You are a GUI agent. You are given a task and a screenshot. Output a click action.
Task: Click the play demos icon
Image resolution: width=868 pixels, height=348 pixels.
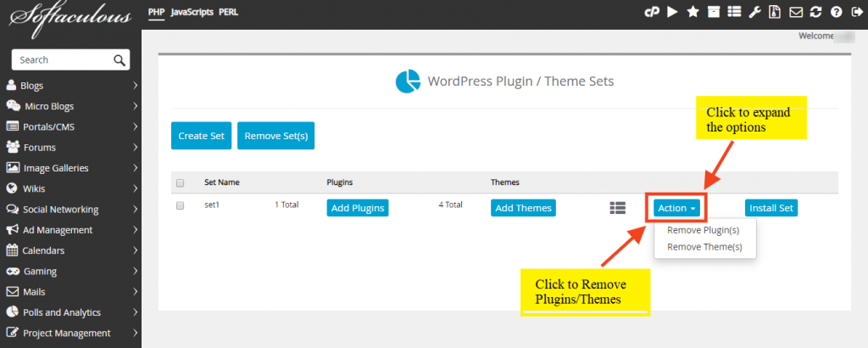672,12
